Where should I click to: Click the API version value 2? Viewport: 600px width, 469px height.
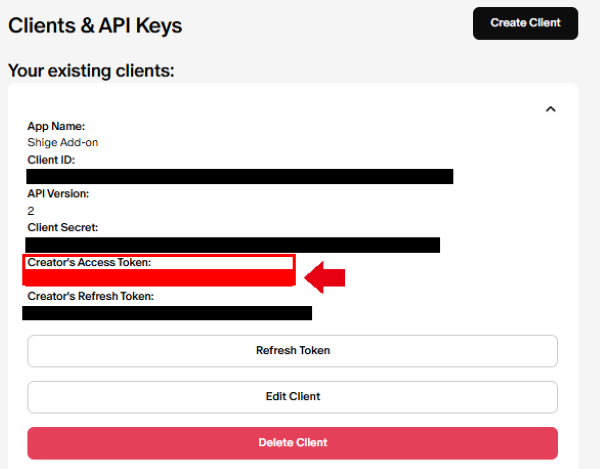tap(31, 211)
